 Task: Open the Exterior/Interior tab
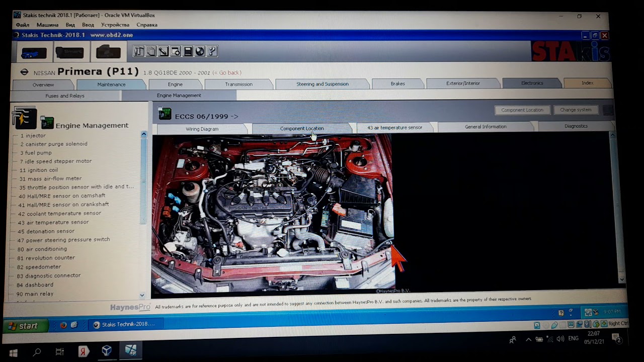click(x=463, y=83)
